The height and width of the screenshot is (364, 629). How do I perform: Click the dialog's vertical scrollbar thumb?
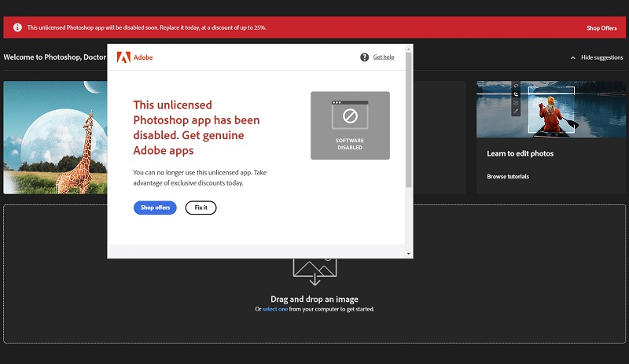[409, 120]
